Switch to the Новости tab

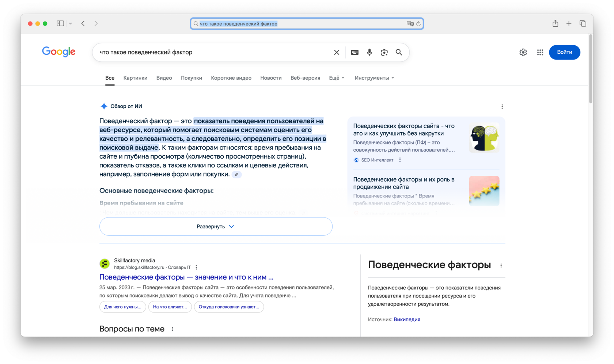271,78
